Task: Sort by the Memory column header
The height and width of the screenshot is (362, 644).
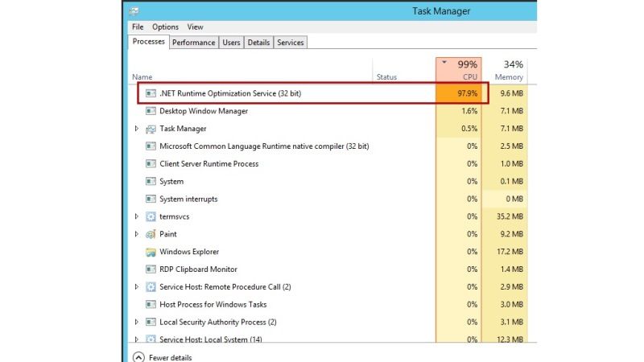Action: [x=505, y=70]
